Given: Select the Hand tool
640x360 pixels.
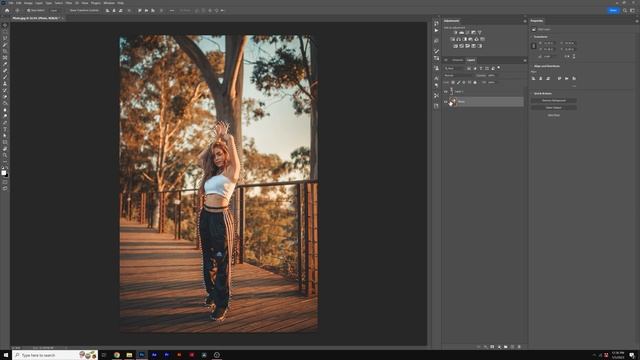Looking at the screenshot, I should click(5, 149).
